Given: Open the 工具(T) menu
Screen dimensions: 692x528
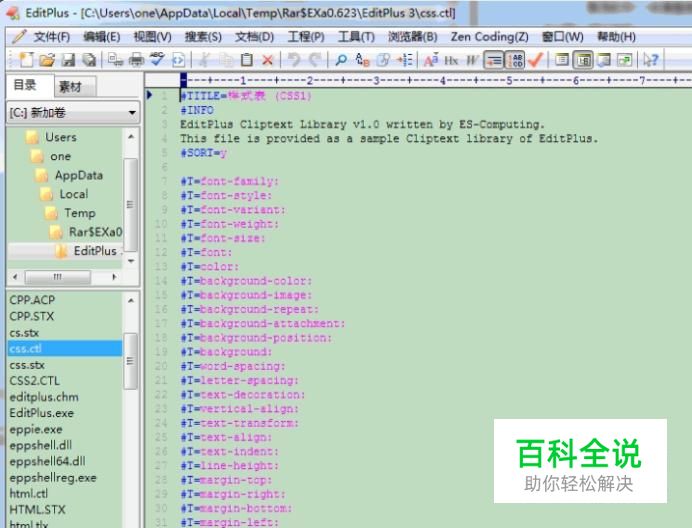Looking at the screenshot, I should point(356,37).
